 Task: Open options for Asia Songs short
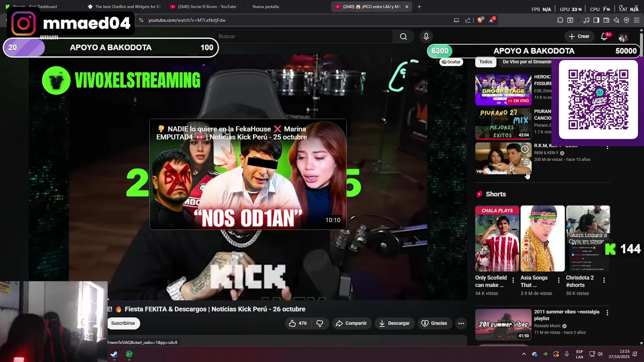(x=558, y=280)
